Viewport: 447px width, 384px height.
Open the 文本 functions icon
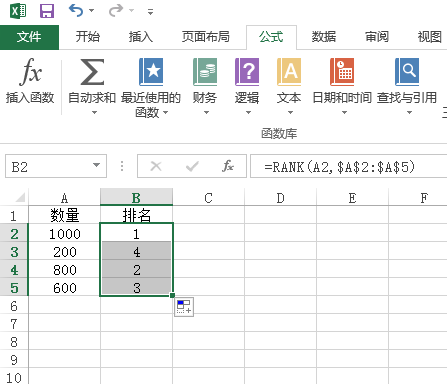pyautogui.click(x=289, y=72)
